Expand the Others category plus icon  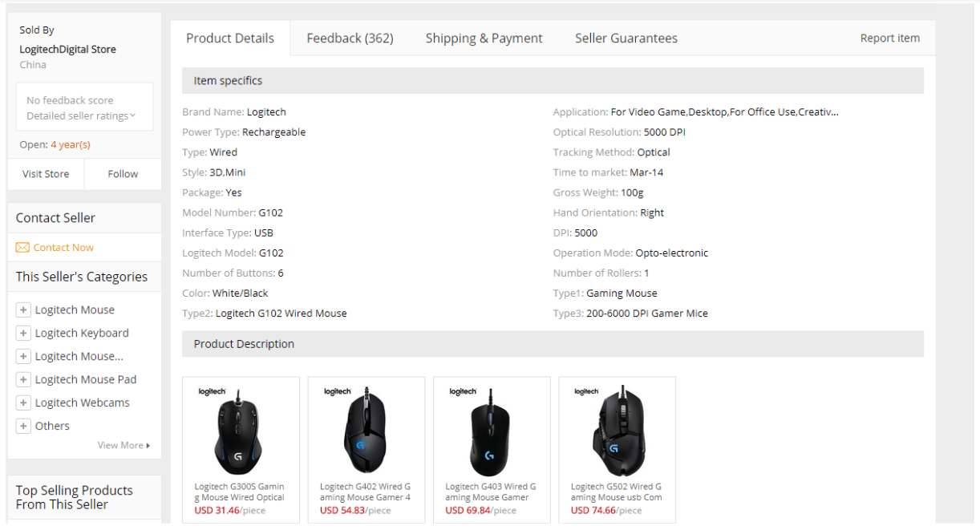23,427
